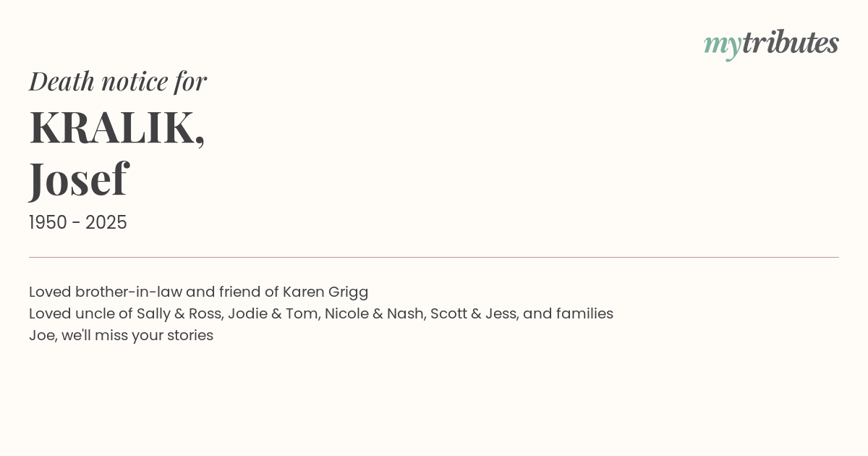Click the horizontal divider line

coord(434,257)
